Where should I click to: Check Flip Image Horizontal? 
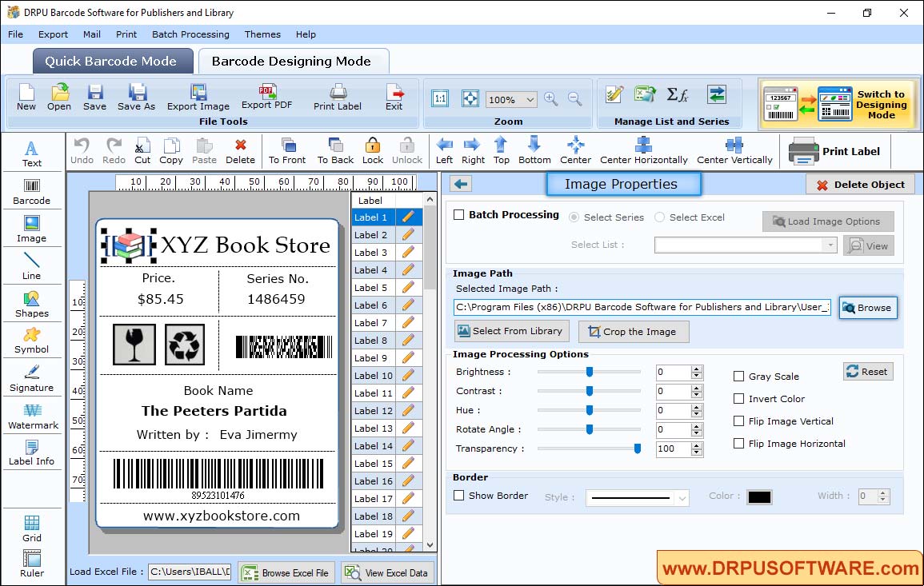(x=738, y=444)
